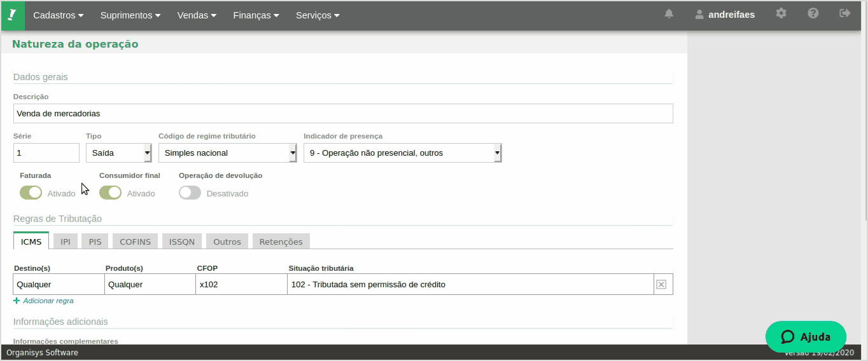Viewport: 868px width, 361px height.
Task: Expand the Suprimentos menu
Action: pos(130,15)
